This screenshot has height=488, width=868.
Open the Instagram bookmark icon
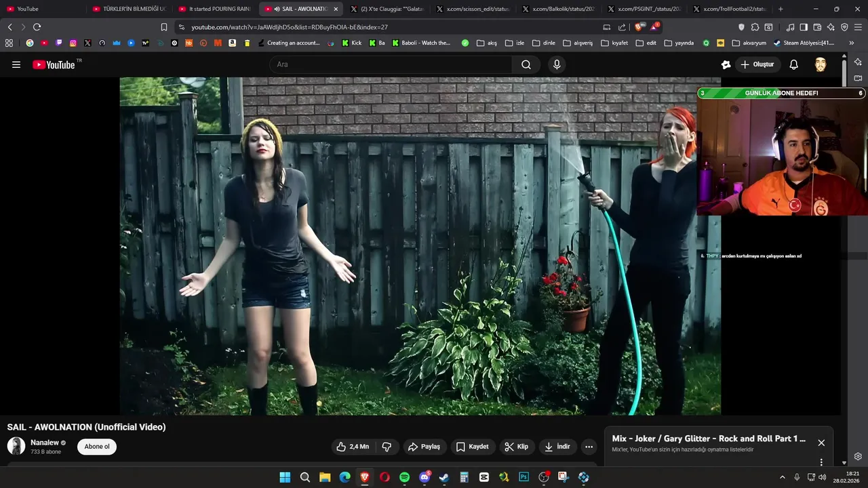pos(73,43)
